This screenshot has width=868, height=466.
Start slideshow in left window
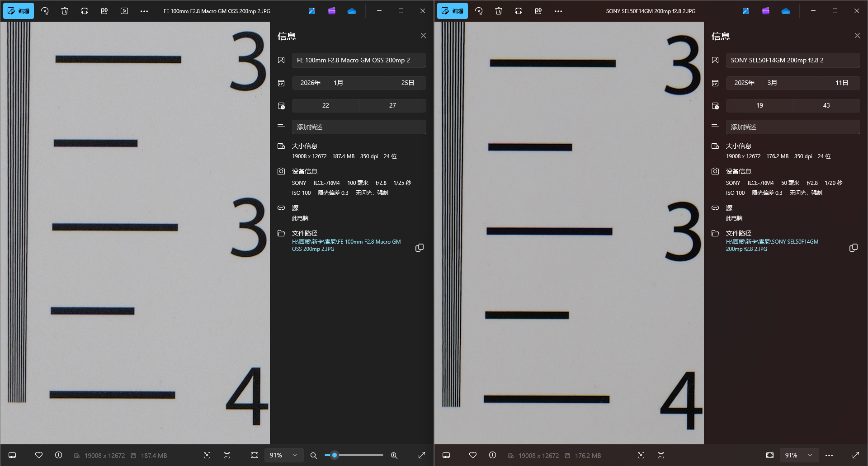coord(124,11)
